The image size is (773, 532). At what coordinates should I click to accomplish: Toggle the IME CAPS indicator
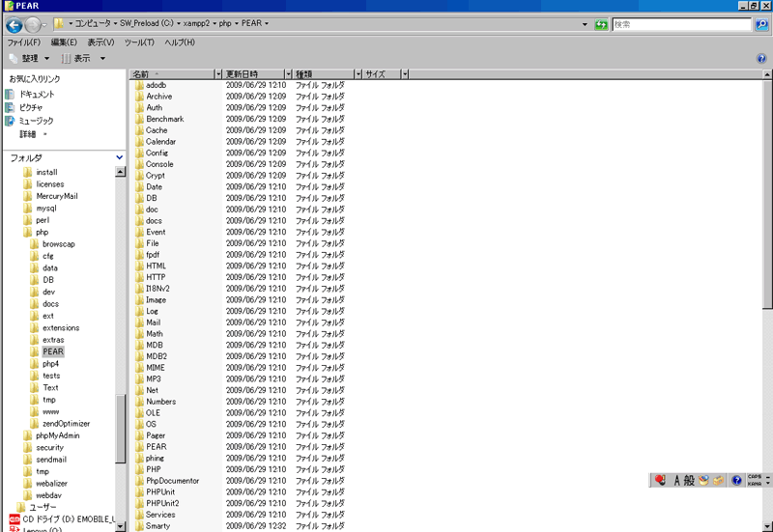[755, 476]
